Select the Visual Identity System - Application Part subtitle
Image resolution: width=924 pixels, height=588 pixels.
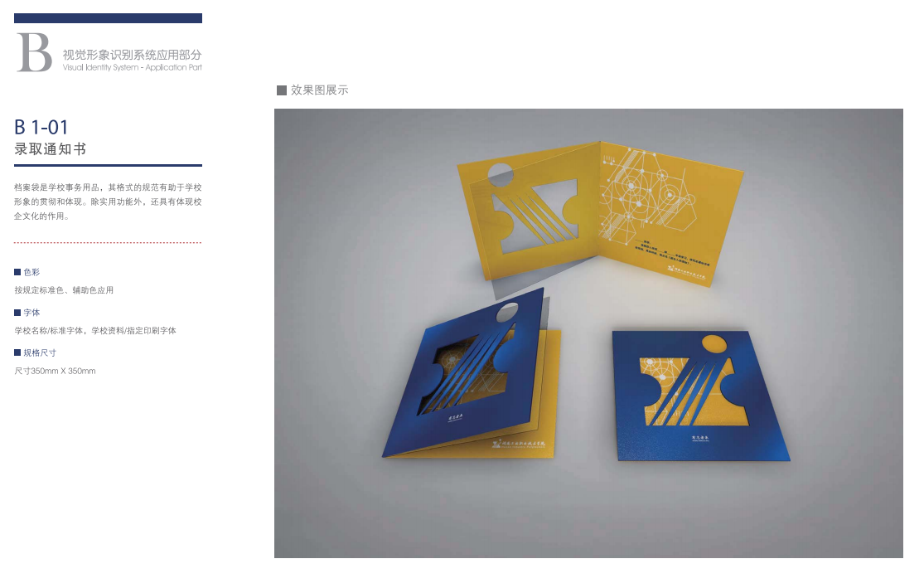coord(132,68)
